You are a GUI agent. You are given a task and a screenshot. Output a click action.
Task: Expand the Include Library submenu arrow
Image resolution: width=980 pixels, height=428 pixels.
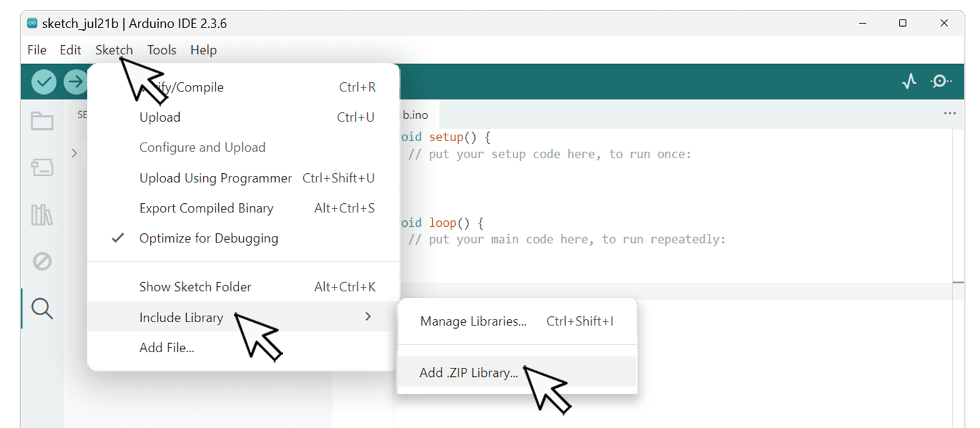368,317
